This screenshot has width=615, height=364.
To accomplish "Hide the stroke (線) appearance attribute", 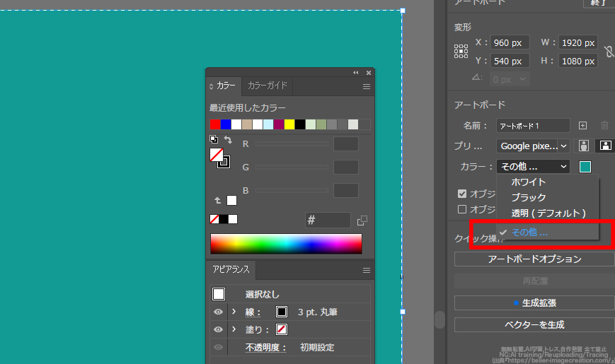I will coord(218,312).
